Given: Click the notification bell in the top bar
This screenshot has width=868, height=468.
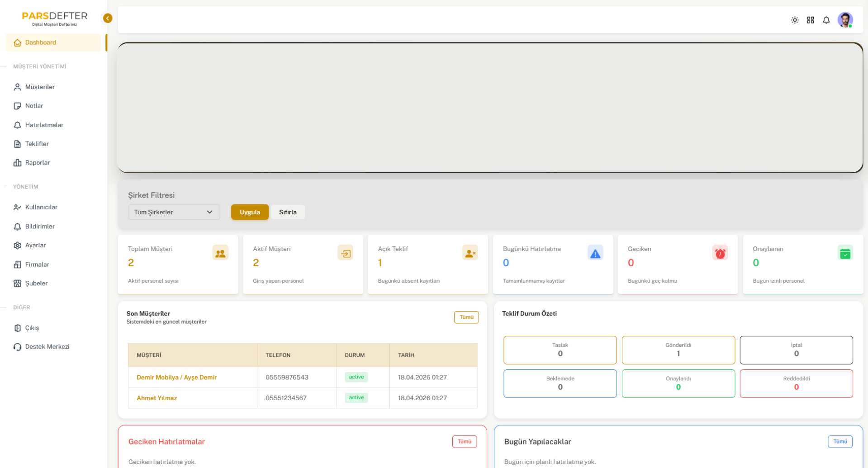Looking at the screenshot, I should tap(826, 20).
